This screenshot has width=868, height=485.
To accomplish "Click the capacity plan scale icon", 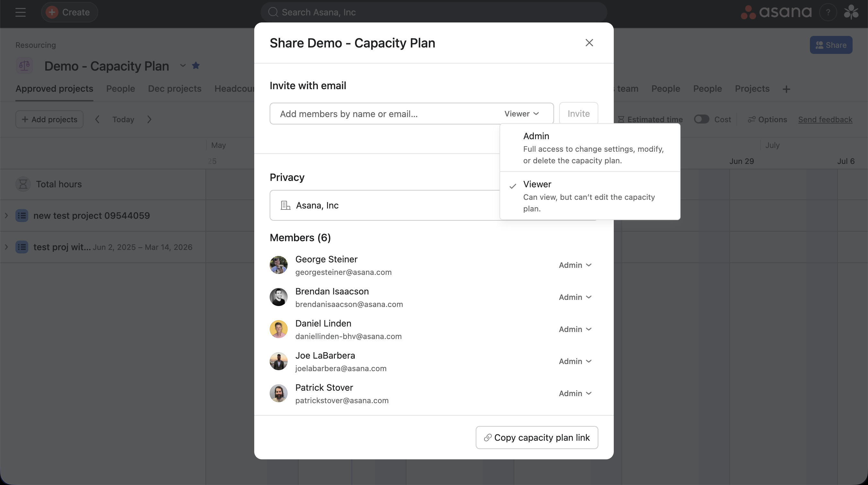I will (24, 65).
